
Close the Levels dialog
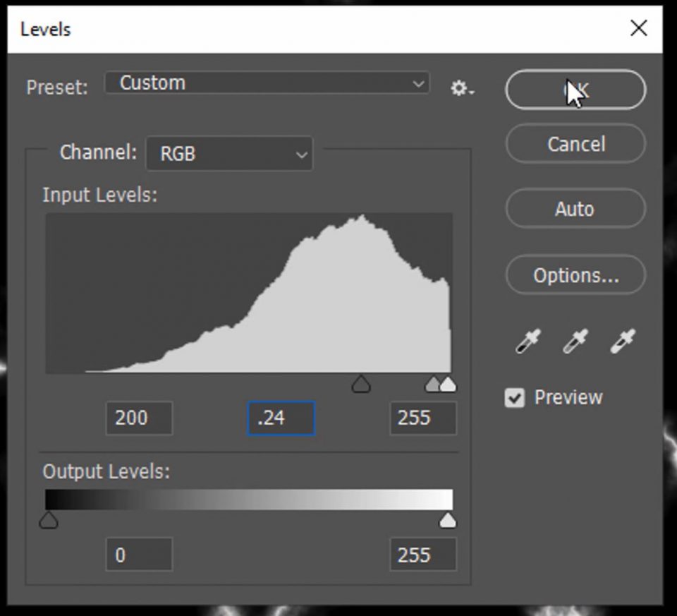click(638, 29)
